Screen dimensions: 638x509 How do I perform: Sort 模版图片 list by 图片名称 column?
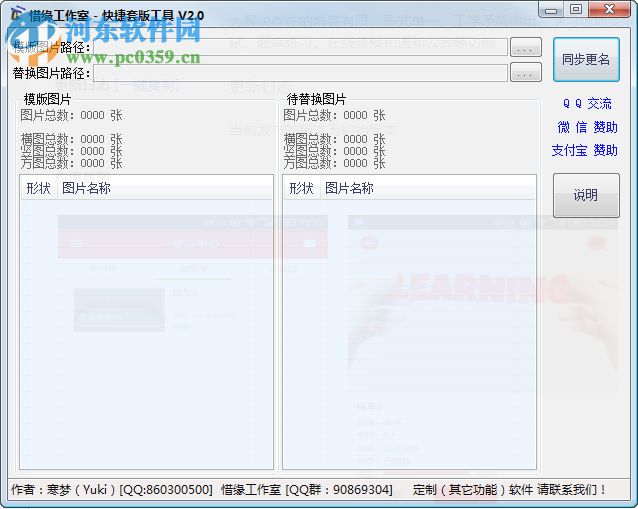coord(165,188)
